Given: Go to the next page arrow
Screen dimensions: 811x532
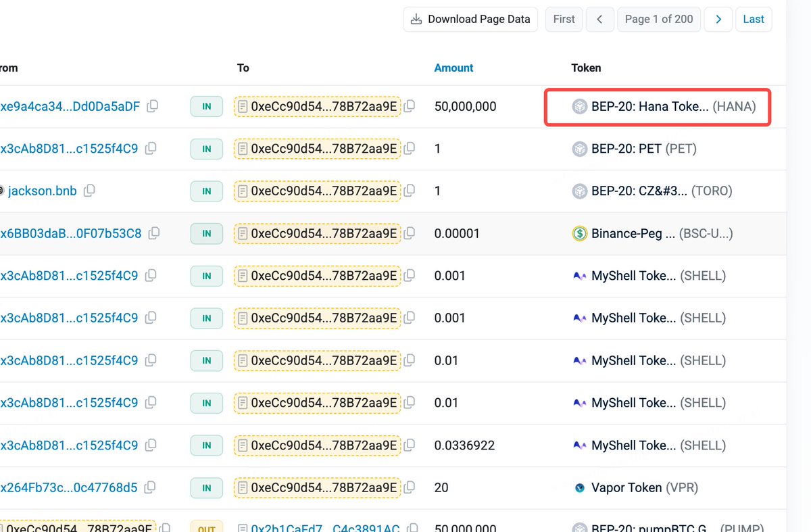Looking at the screenshot, I should 718,19.
